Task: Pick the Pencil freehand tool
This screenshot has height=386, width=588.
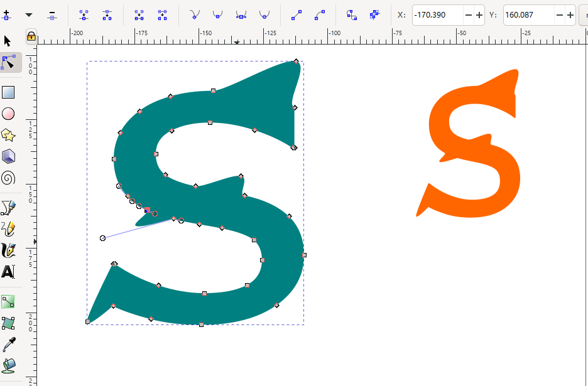Action: pyautogui.click(x=8, y=229)
